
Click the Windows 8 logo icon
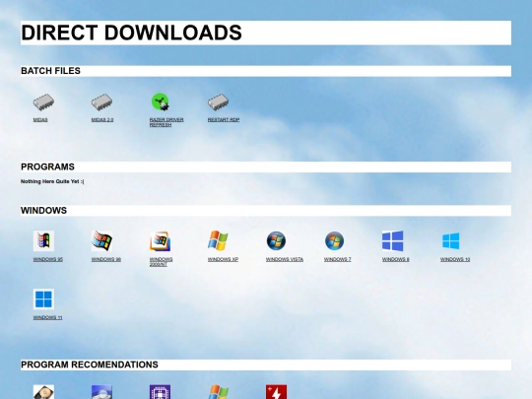pos(392,241)
